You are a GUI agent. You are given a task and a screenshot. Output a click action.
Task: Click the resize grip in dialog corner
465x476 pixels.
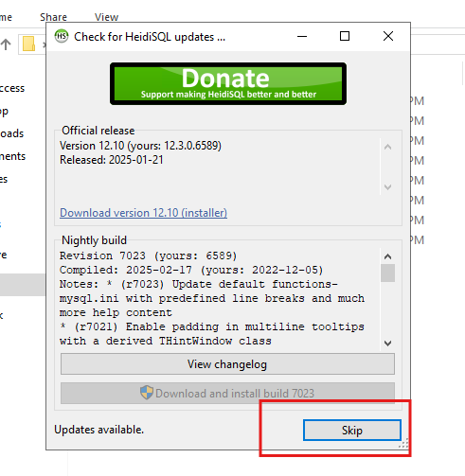click(x=403, y=444)
